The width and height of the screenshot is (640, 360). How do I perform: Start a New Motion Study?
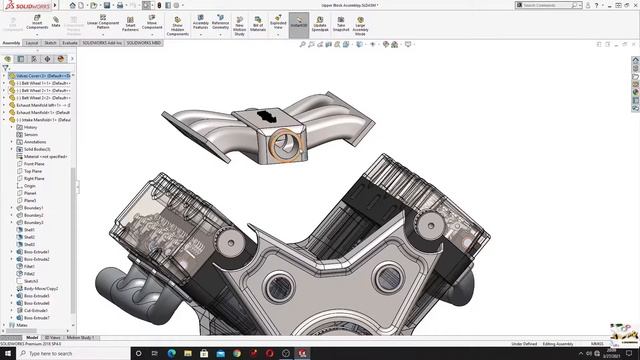tap(240, 26)
